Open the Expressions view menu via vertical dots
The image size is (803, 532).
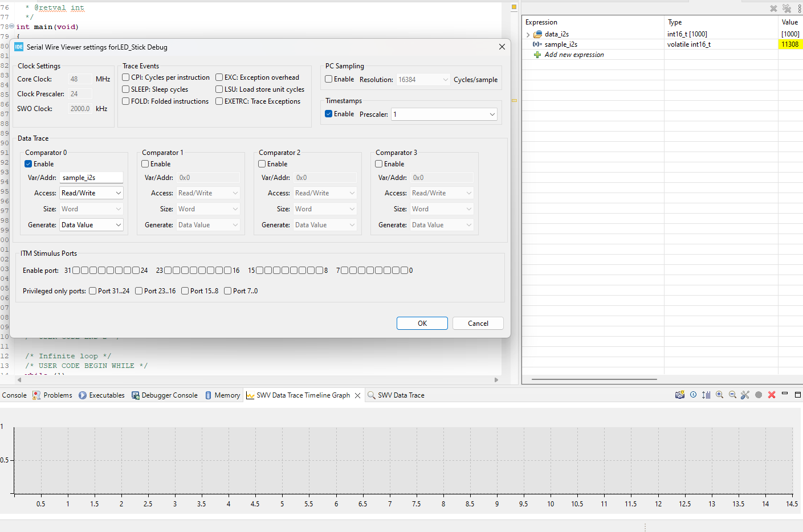800,8
